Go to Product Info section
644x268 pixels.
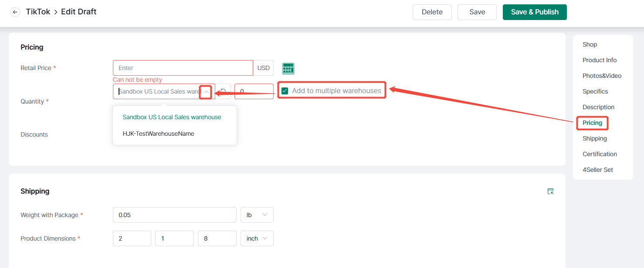click(600, 60)
